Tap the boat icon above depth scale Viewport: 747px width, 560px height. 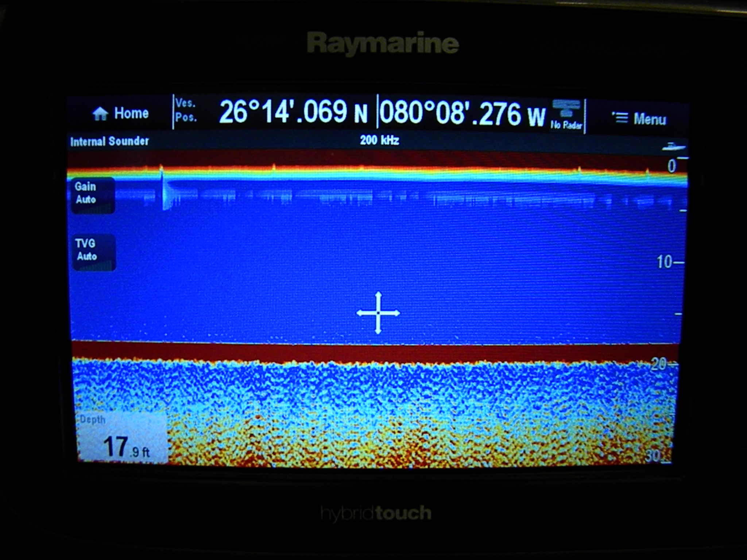tap(674, 147)
